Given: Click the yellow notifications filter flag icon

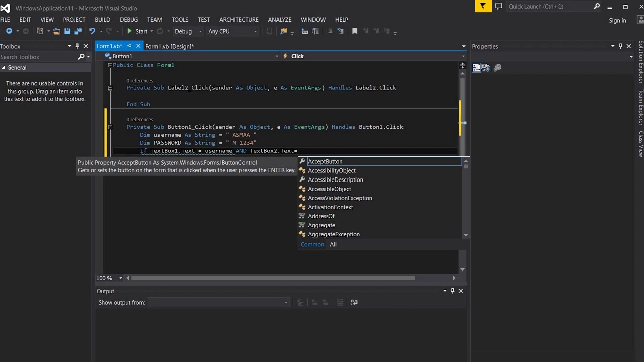Looking at the screenshot, I should [483, 6].
